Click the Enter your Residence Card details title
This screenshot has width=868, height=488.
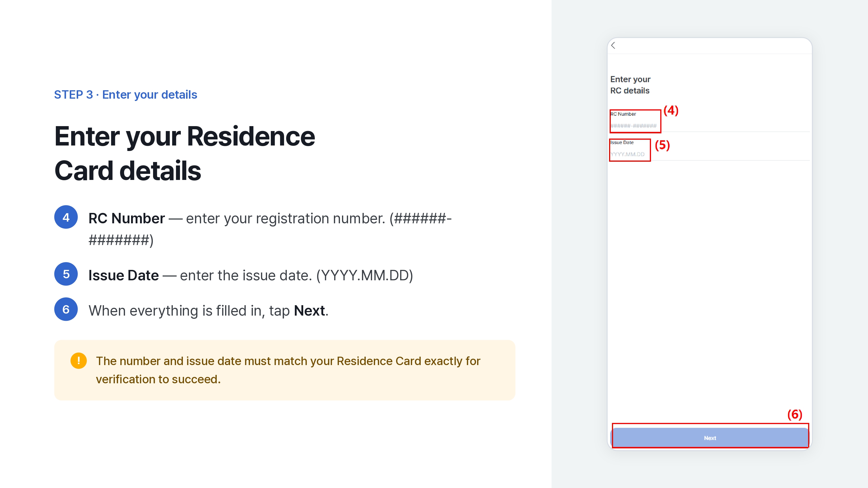click(185, 153)
